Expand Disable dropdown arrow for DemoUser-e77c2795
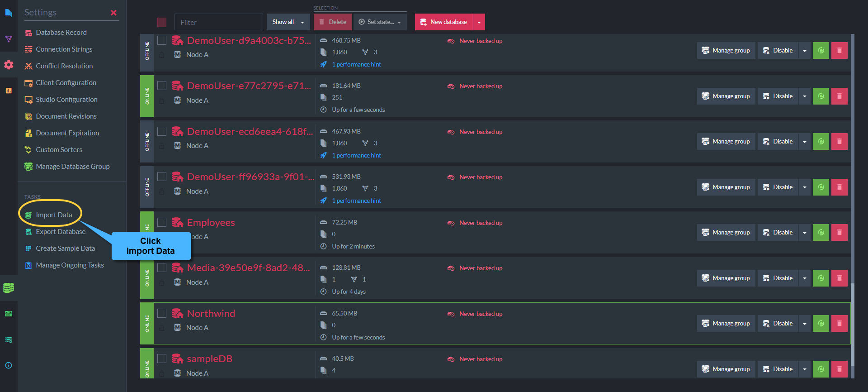868x392 pixels. [x=805, y=96]
